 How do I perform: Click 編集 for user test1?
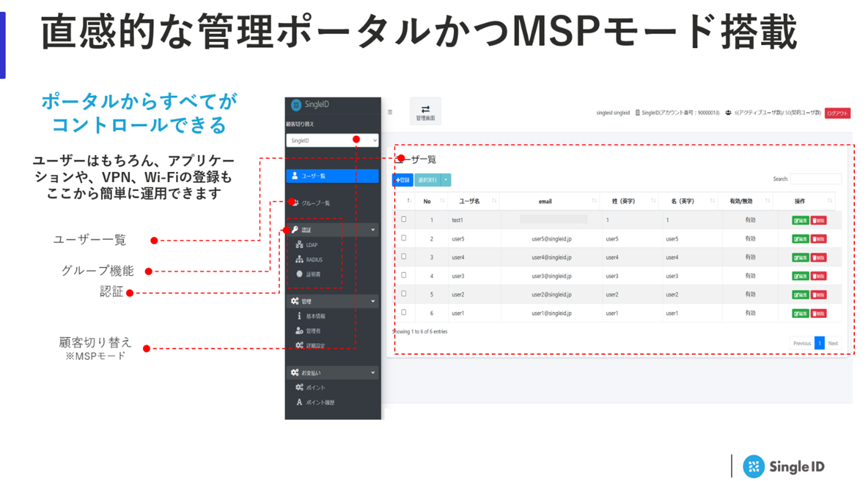[x=801, y=220]
